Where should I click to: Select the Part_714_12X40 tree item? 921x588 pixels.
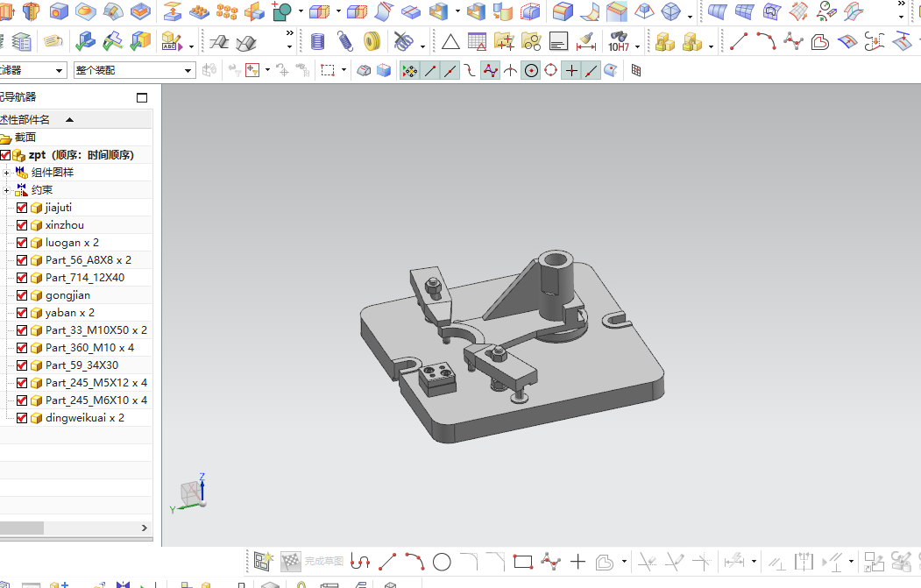(85, 278)
